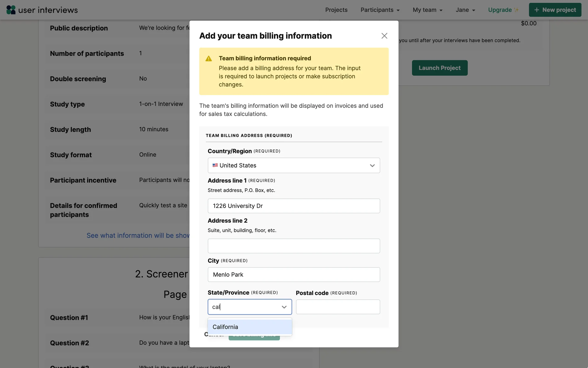Expand the Country/Region dropdown chevron
Viewport: 588px width, 368px height.
click(x=372, y=166)
